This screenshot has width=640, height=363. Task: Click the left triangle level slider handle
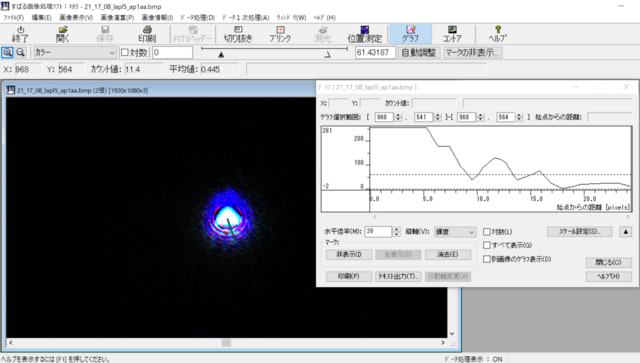[x=221, y=54]
